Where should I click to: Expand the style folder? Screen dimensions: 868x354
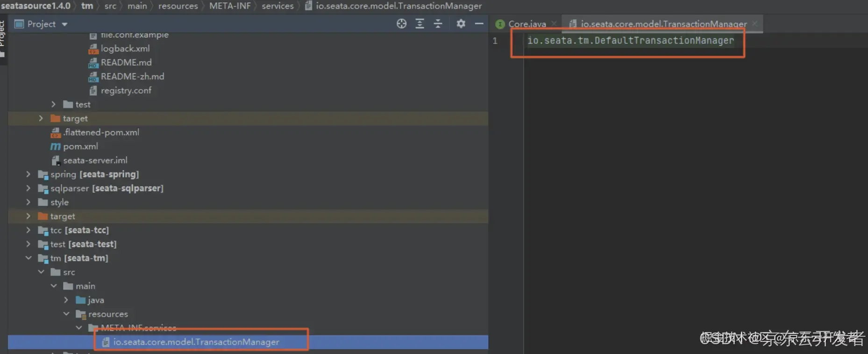(x=28, y=202)
